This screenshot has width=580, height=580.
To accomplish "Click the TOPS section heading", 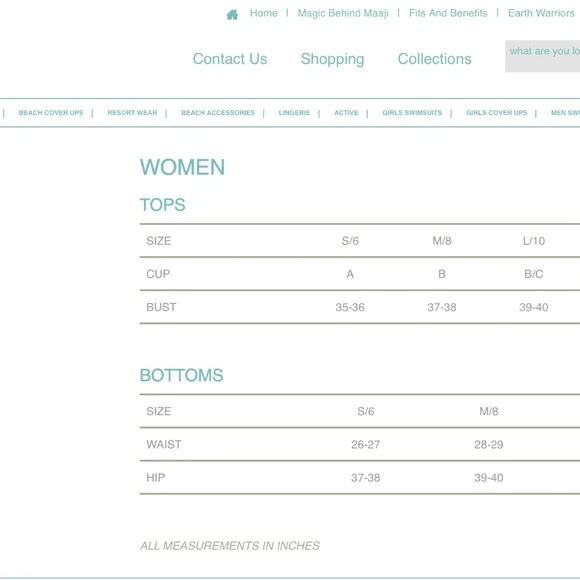I will [x=162, y=205].
